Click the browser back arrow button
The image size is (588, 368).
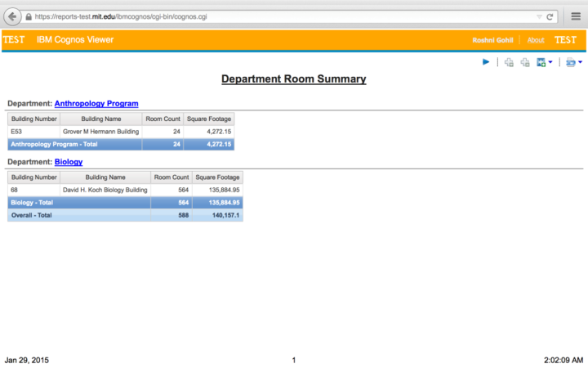tap(12, 16)
